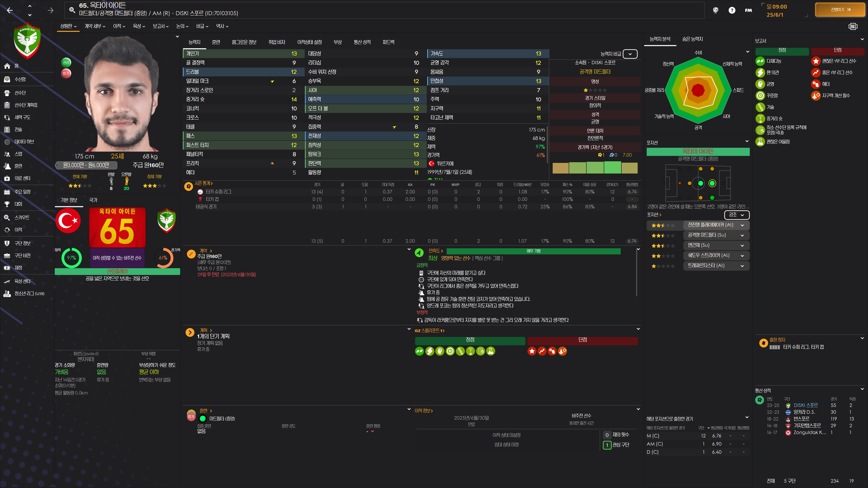Switch to the 숨은 능력치 tab
868x488 pixels.
point(692,39)
